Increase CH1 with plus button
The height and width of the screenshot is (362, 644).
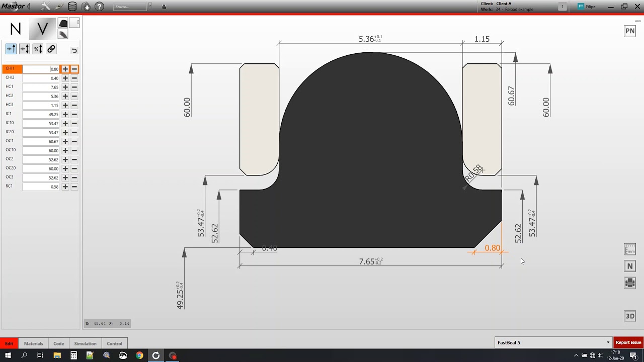pyautogui.click(x=65, y=69)
